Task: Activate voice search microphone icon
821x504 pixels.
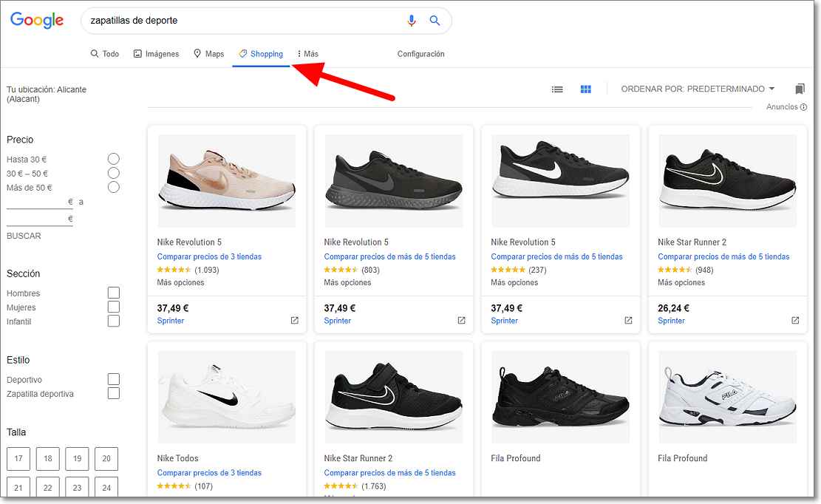Action: (412, 21)
